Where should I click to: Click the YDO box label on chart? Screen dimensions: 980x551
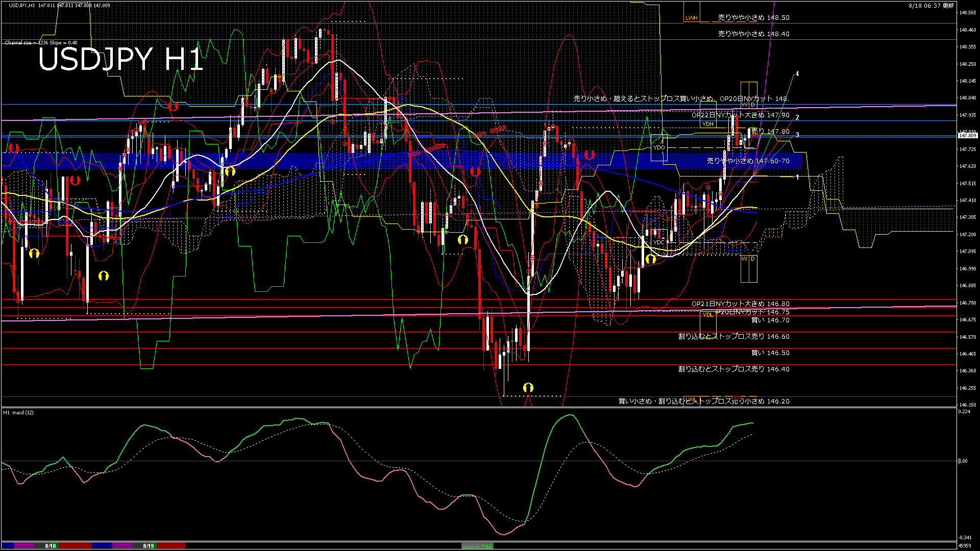(659, 147)
